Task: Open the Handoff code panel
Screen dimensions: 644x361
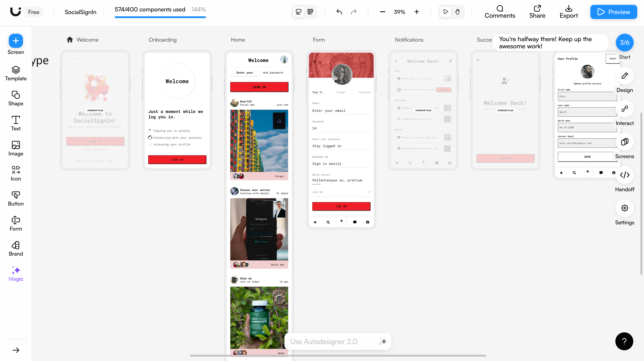Action: [624, 175]
